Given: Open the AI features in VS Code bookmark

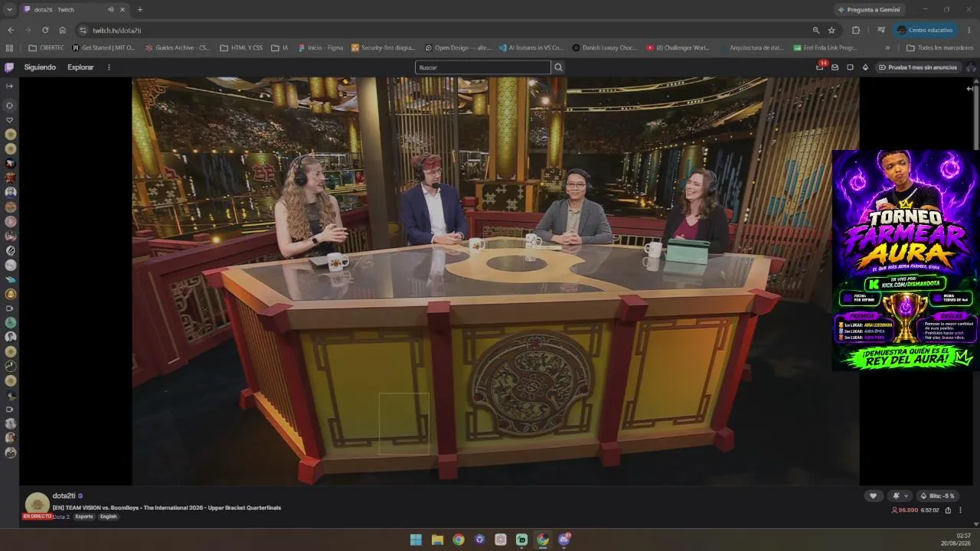Looking at the screenshot, I should [x=531, y=47].
